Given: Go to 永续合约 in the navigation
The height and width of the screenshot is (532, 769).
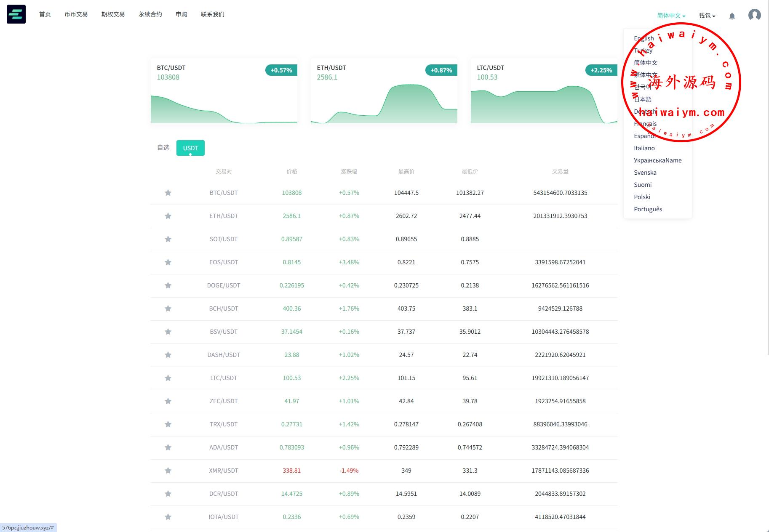Looking at the screenshot, I should (150, 14).
